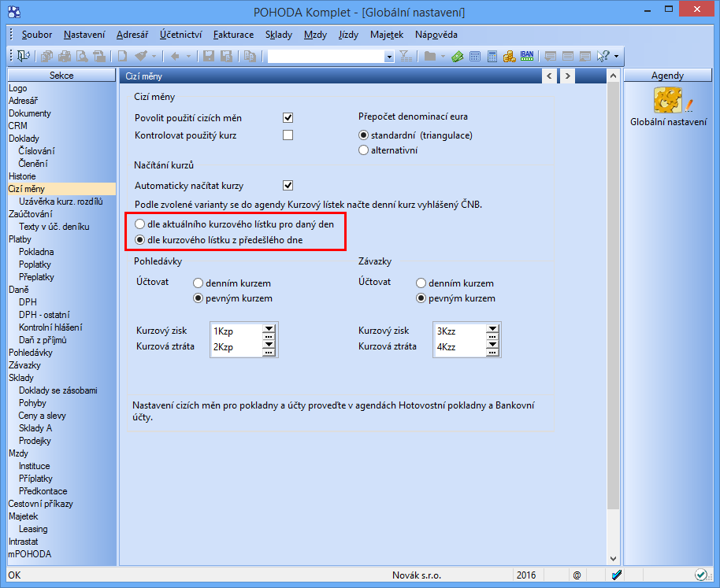Click the green banknote toolbar icon

coord(458,56)
